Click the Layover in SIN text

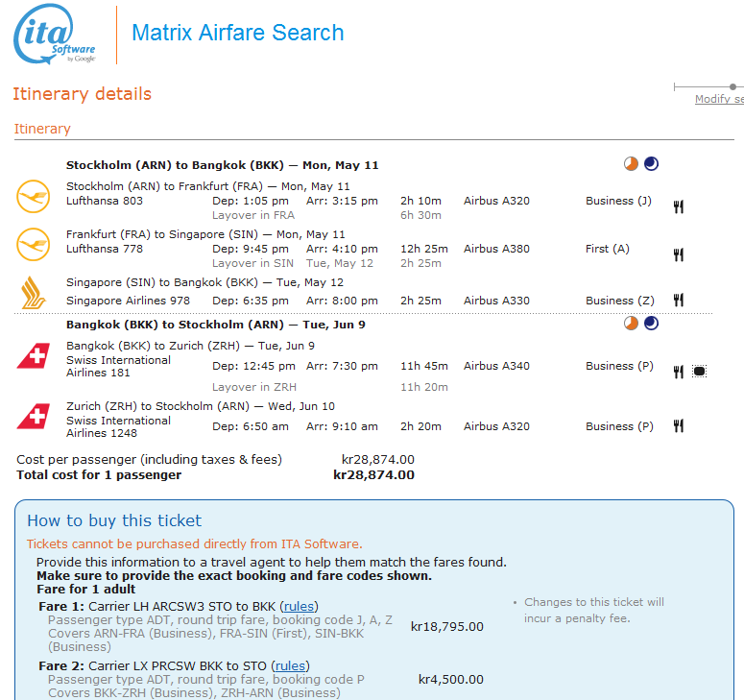tap(252, 263)
